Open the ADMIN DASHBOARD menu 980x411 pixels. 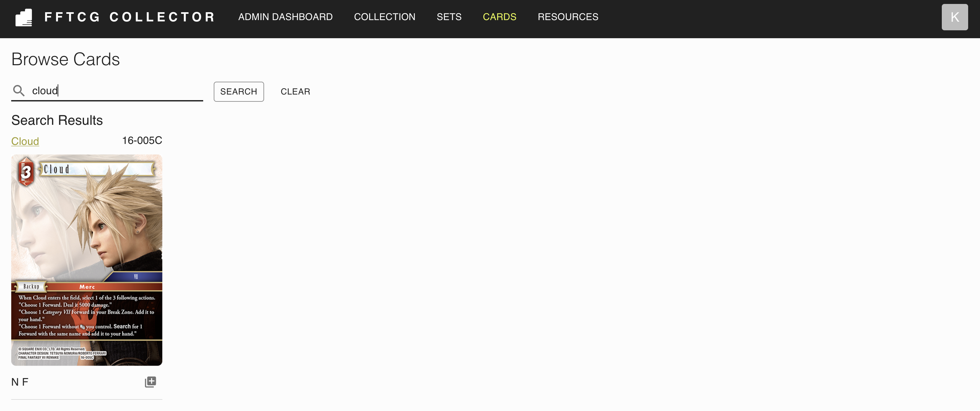(x=285, y=17)
